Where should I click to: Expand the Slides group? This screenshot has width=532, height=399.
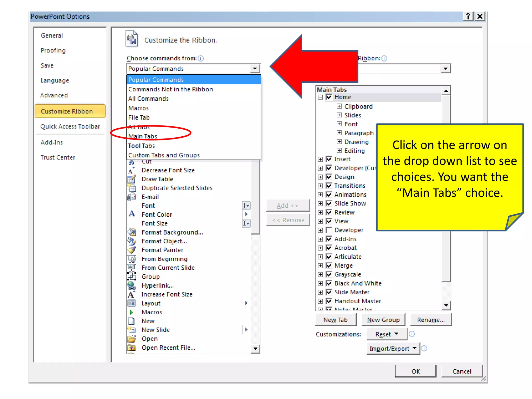tap(339, 115)
